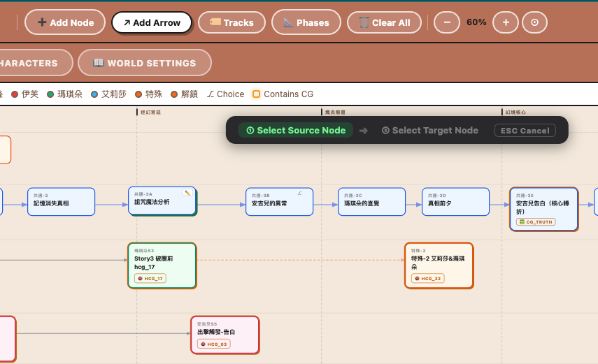598x364 pixels.
Task: Click the CG_TRUTH badge on 安吉兒告白 node
Action: 535,221
